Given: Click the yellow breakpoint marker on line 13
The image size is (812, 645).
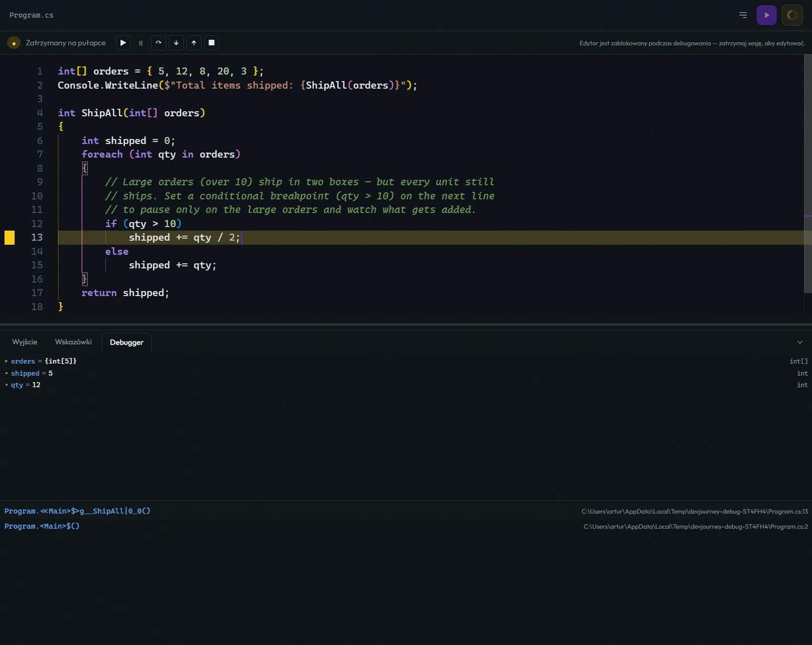Looking at the screenshot, I should tap(10, 238).
